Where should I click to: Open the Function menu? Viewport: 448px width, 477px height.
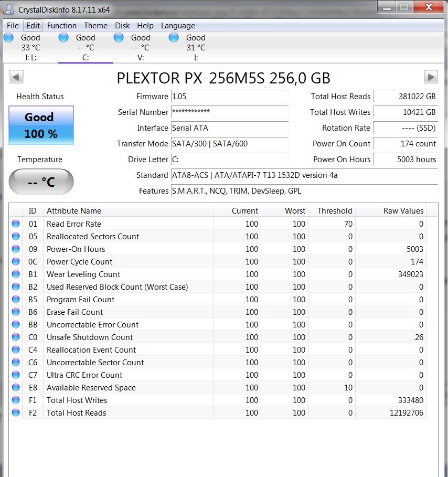(62, 26)
